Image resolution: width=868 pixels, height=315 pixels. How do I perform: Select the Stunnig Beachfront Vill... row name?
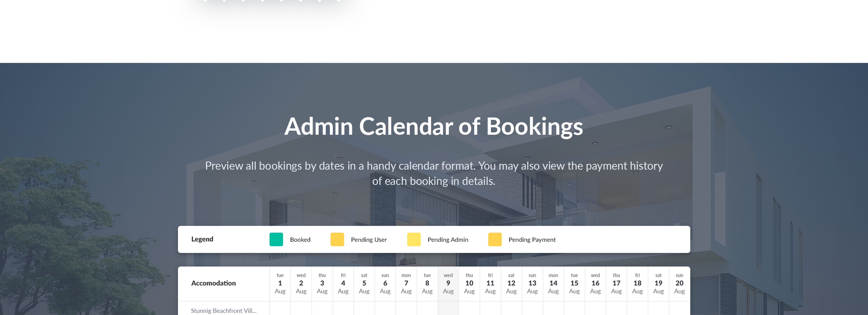pyautogui.click(x=223, y=311)
